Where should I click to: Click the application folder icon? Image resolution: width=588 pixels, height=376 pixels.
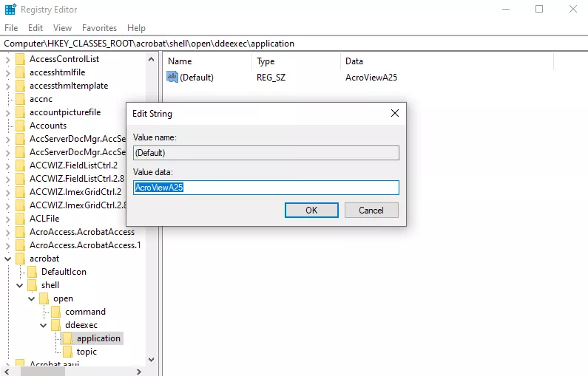[68, 338]
